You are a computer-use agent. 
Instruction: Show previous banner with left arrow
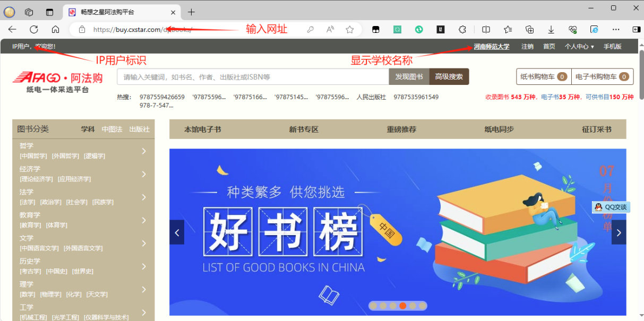click(x=177, y=232)
